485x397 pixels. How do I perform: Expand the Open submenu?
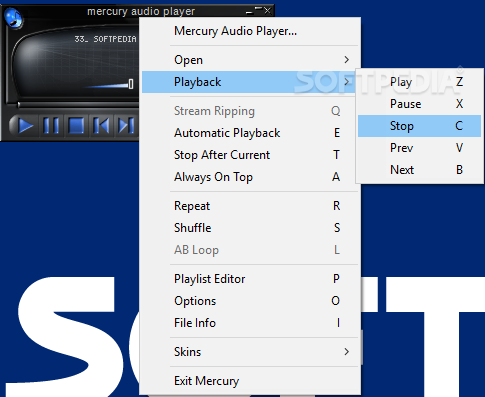[250, 60]
